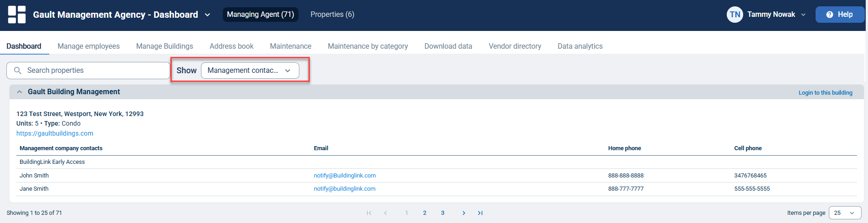Click the Help button
This screenshot has height=223, width=868.
(840, 15)
